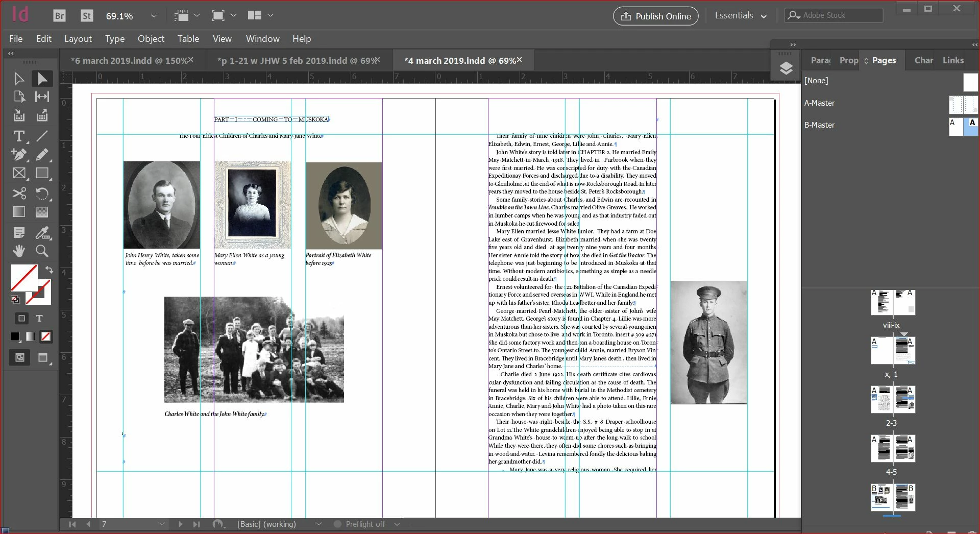
Task: Select the Note tool
Action: pyautogui.click(x=19, y=233)
